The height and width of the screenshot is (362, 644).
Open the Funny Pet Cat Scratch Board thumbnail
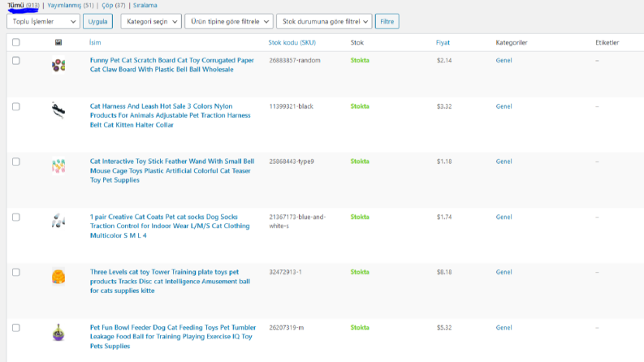coord(58,65)
